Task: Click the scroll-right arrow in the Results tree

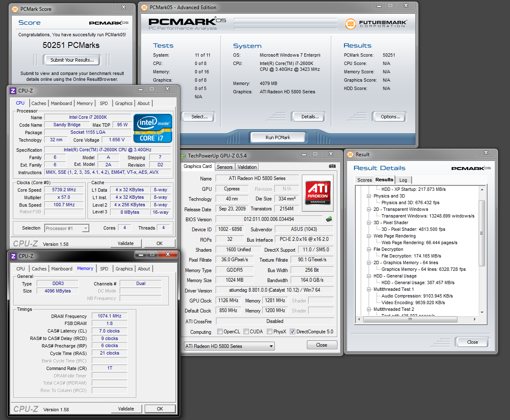Action: (x=475, y=319)
